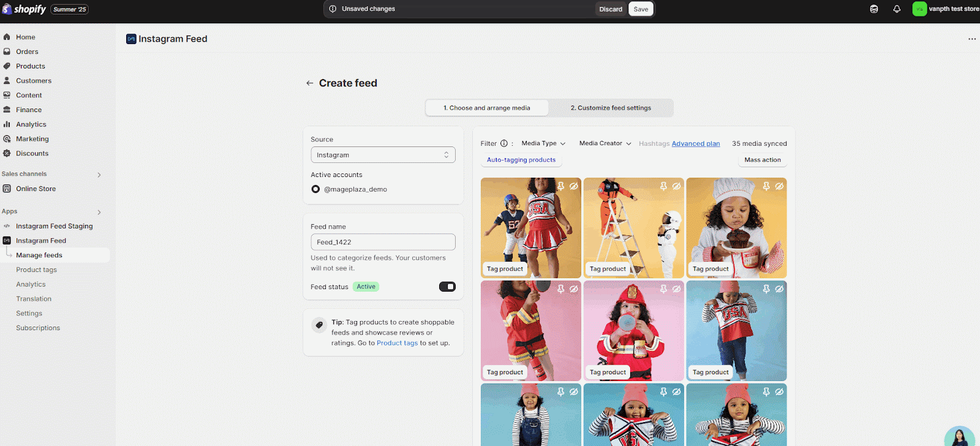
Task: Hide the firefighter lifting helmet photo
Action: point(574,289)
